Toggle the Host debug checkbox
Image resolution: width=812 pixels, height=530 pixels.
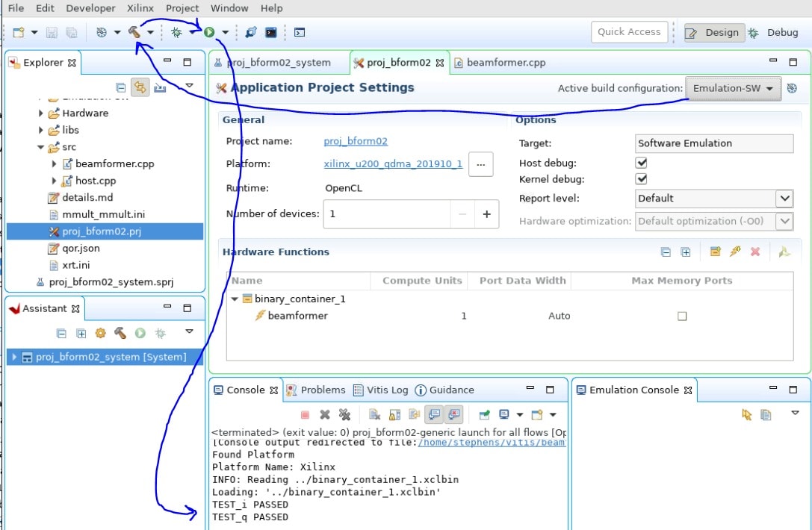(x=641, y=163)
